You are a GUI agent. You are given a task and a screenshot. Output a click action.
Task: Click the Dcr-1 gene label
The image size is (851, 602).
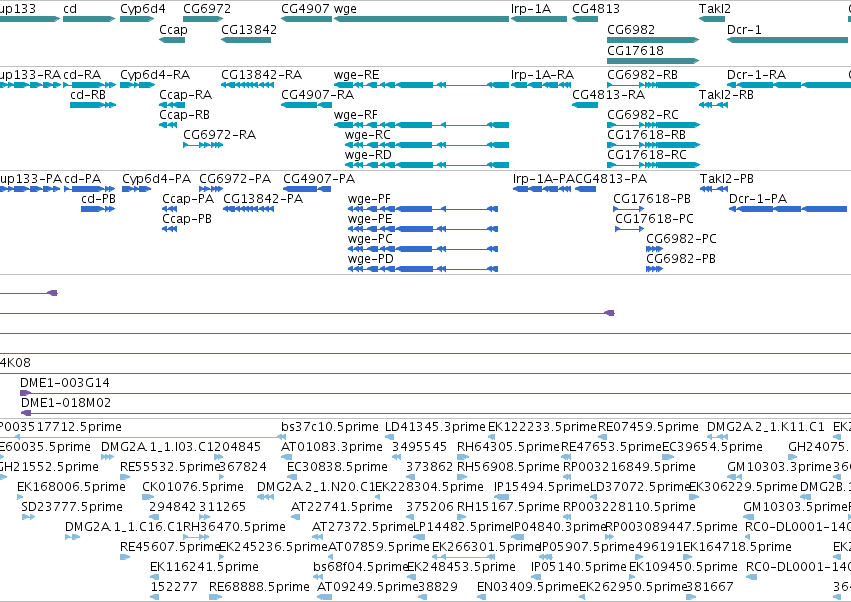tap(744, 29)
